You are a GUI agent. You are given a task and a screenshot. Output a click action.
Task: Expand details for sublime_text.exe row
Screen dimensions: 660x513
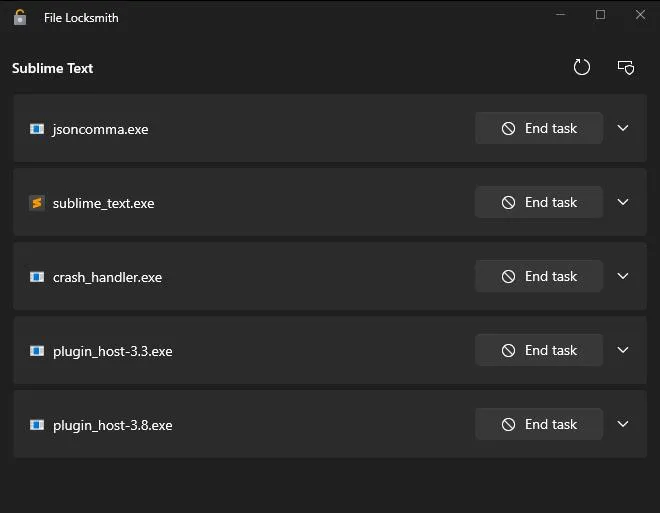pyautogui.click(x=623, y=202)
